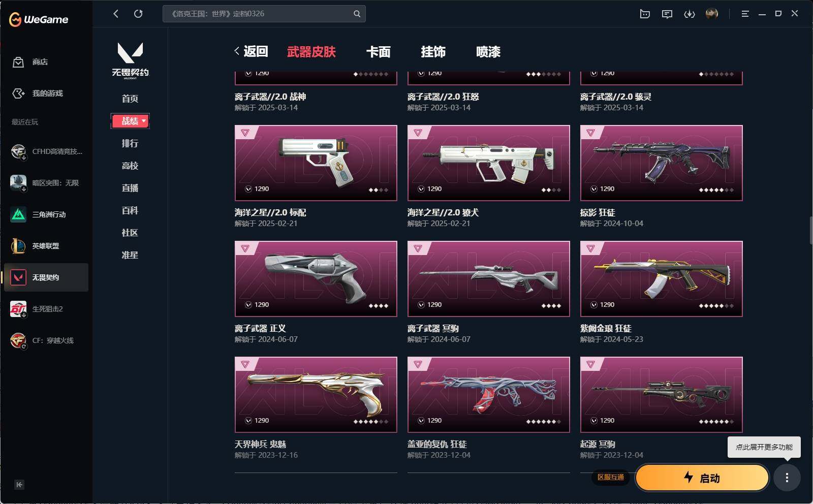
Task: Open the folder icon in the top bar
Action: [645, 14]
